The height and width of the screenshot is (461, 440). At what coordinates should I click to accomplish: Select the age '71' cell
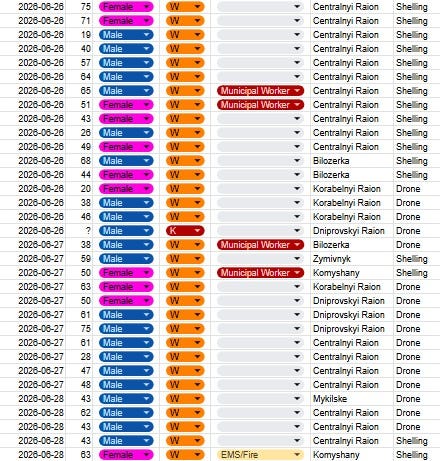(x=79, y=21)
